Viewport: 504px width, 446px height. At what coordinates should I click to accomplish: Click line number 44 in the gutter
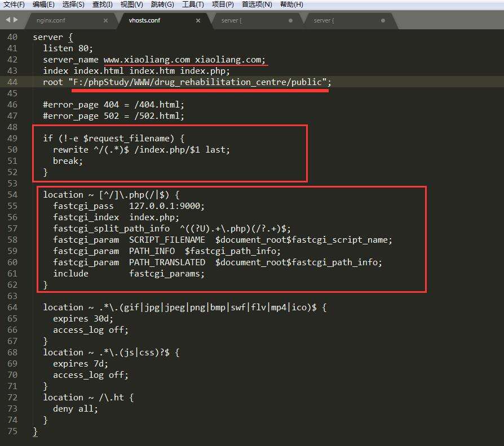(12, 82)
